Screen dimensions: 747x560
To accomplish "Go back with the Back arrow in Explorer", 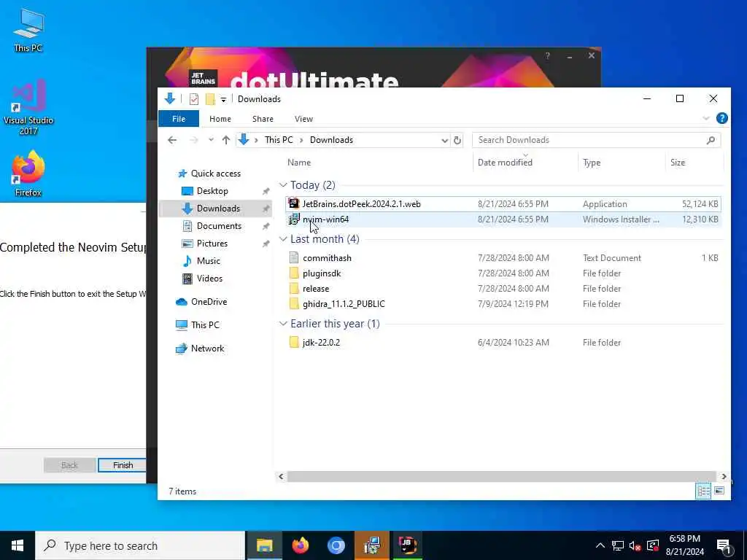I will point(172,140).
